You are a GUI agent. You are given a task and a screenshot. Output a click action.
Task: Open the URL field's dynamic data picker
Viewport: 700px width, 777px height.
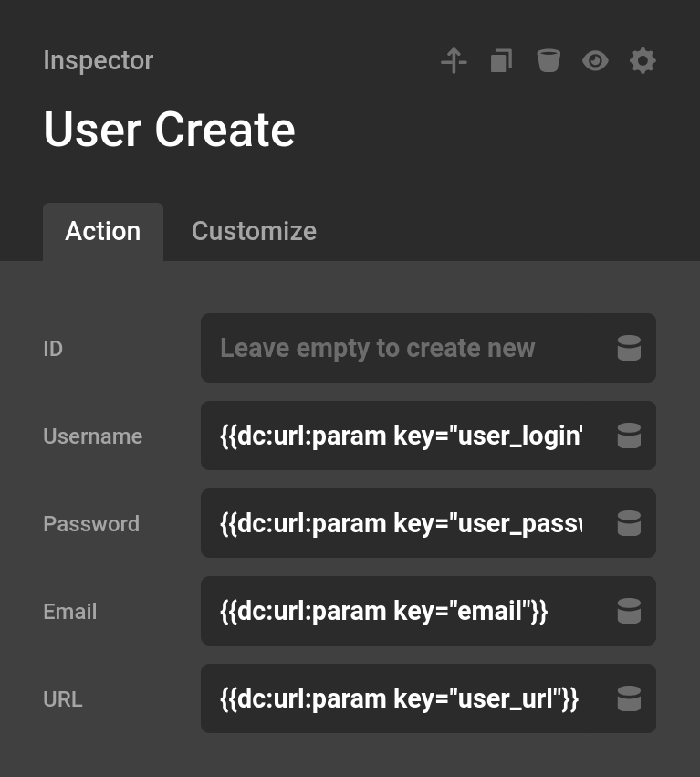630,698
